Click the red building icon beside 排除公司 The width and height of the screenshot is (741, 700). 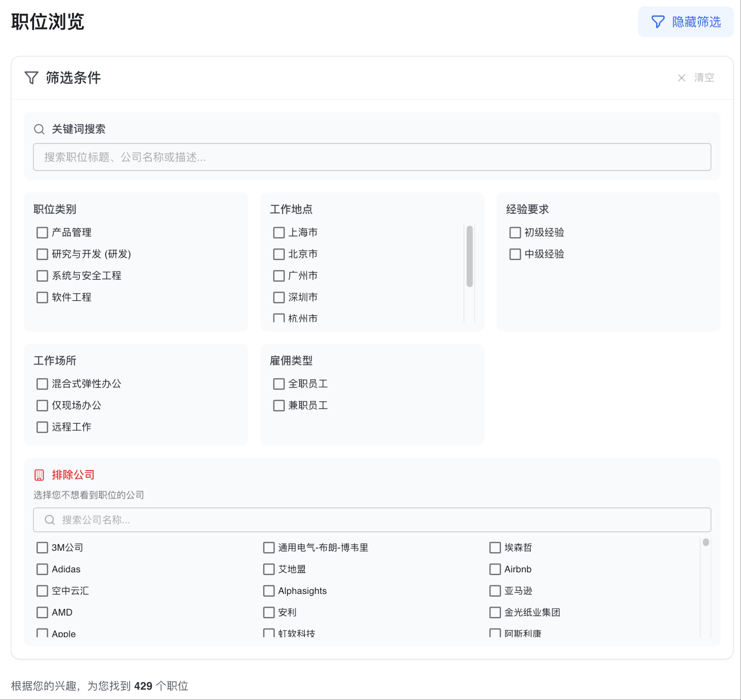pyautogui.click(x=39, y=475)
